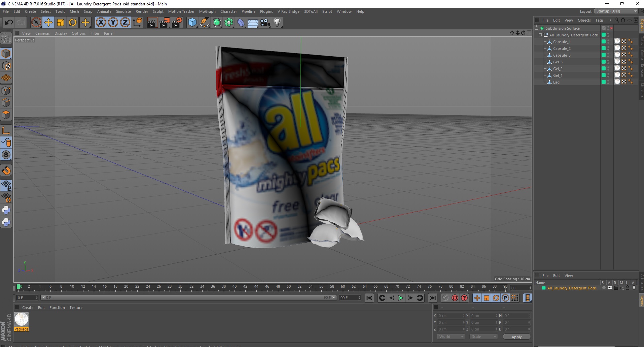Render the active view
The height and width of the screenshot is (347, 644).
pos(152,23)
